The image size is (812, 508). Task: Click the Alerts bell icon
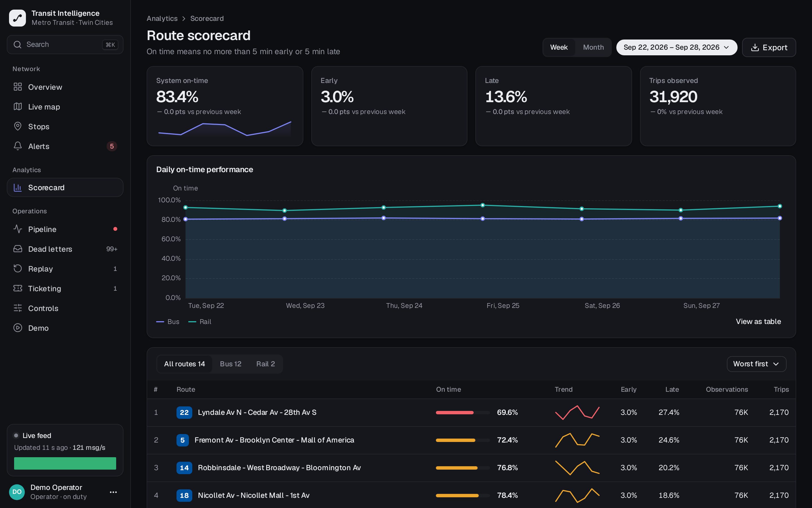click(17, 146)
